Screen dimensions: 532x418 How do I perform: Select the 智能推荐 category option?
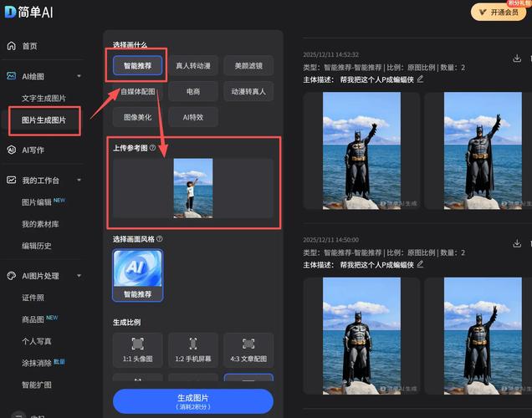point(137,65)
